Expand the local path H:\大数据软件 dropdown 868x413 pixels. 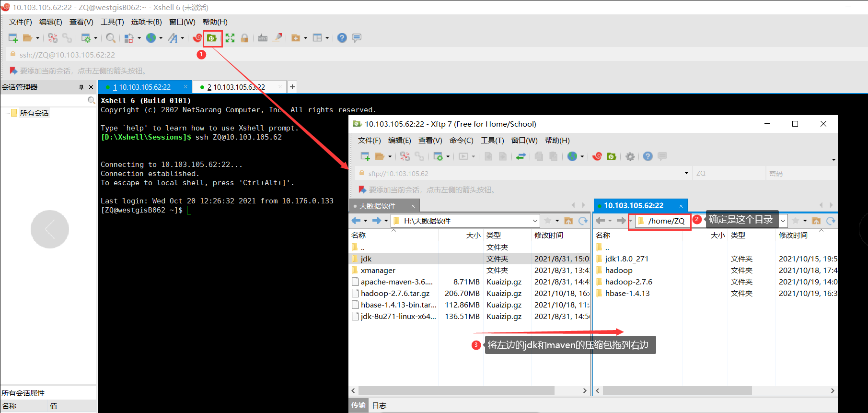point(535,221)
